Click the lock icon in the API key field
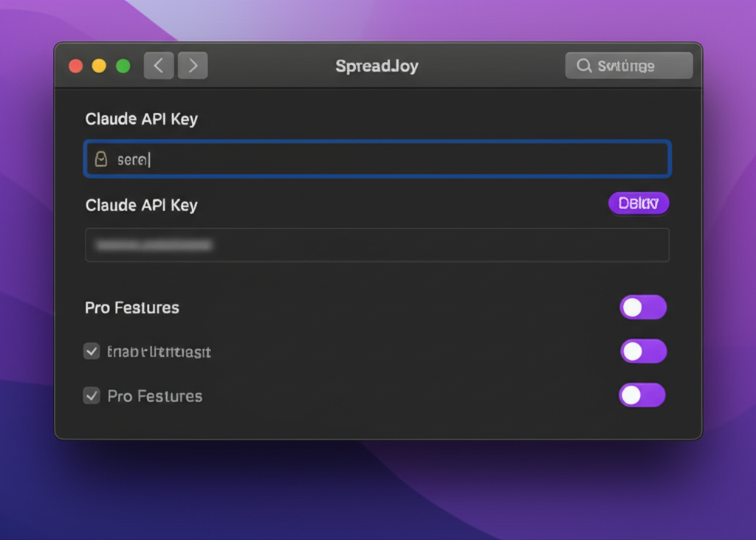This screenshot has height=540, width=756. click(101, 159)
